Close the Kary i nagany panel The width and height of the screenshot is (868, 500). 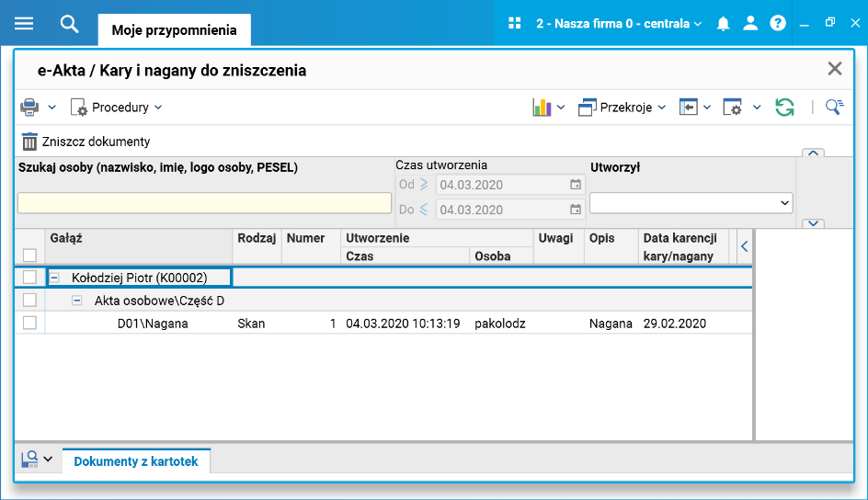835,69
